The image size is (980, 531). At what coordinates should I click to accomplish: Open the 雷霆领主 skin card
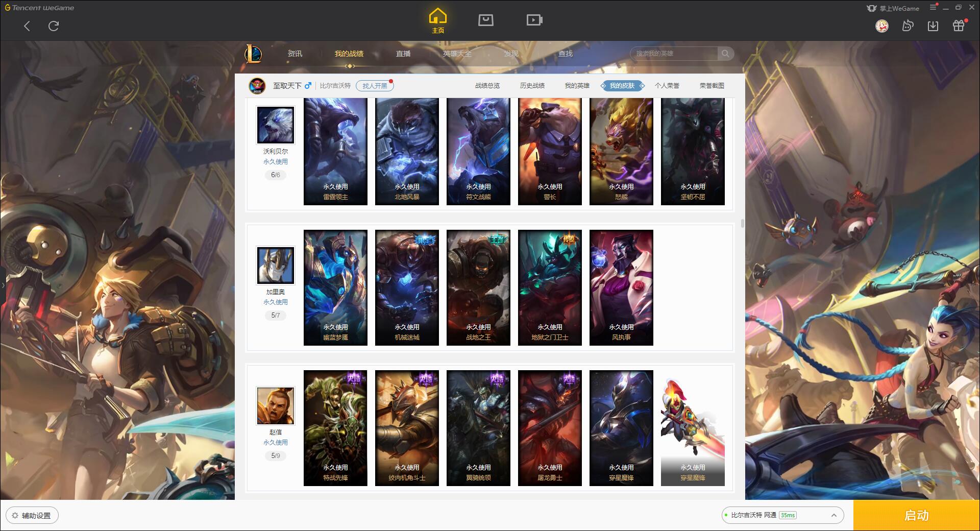(x=335, y=152)
